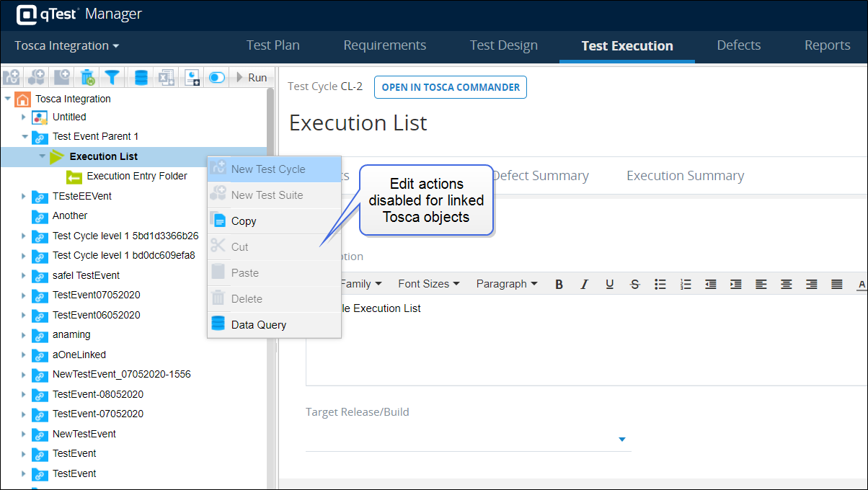Apply italic formatting in the editor
This screenshot has height=490, width=868.
coord(585,284)
